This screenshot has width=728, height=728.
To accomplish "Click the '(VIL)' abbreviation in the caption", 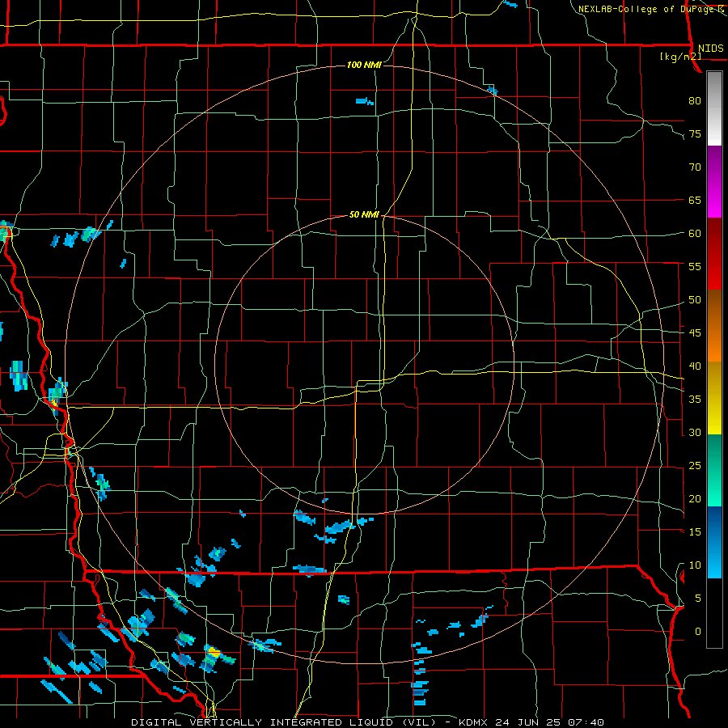I will coord(419,722).
